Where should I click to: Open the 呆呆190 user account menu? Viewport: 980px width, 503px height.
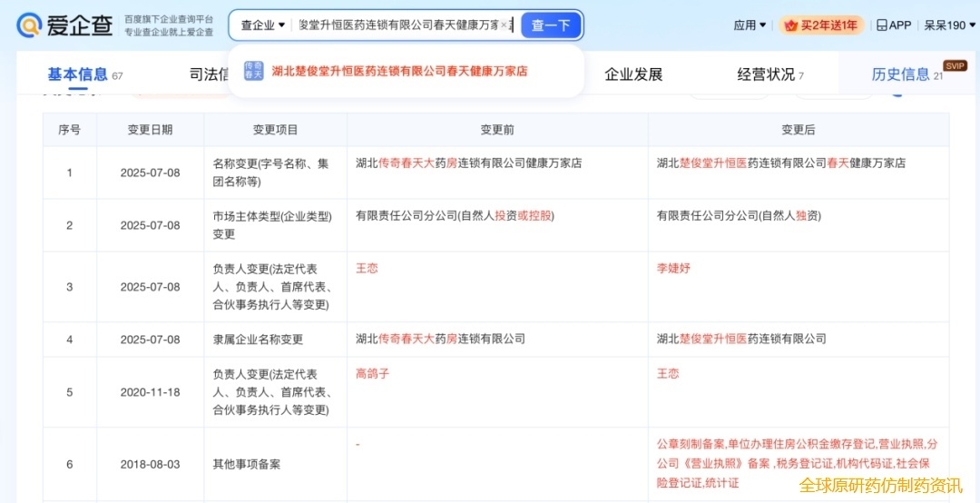pos(950,25)
